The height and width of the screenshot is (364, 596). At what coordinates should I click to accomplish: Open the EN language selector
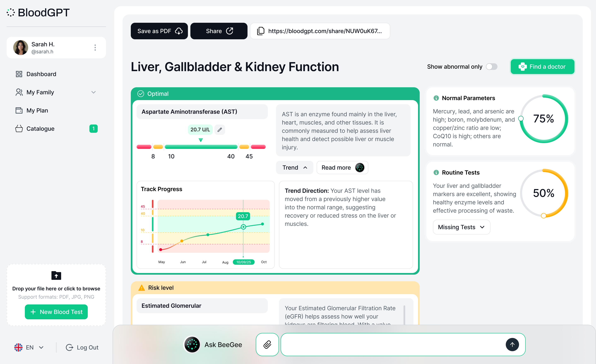(29, 347)
